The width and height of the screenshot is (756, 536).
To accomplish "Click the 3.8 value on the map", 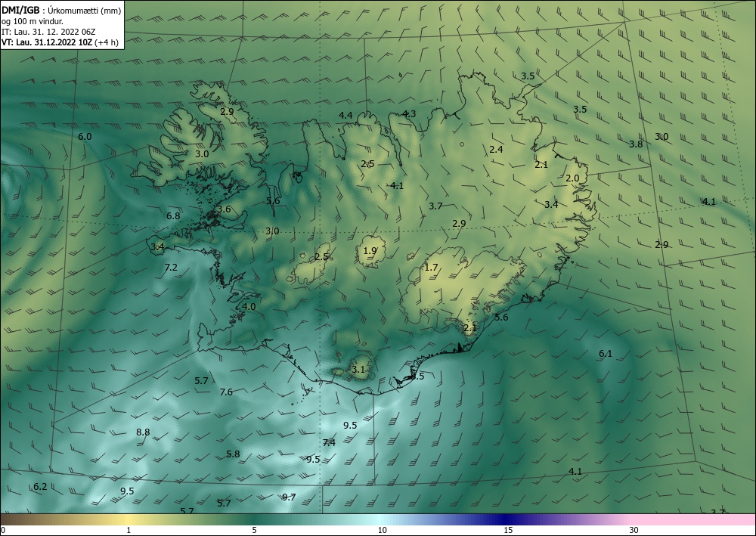I will [x=636, y=144].
